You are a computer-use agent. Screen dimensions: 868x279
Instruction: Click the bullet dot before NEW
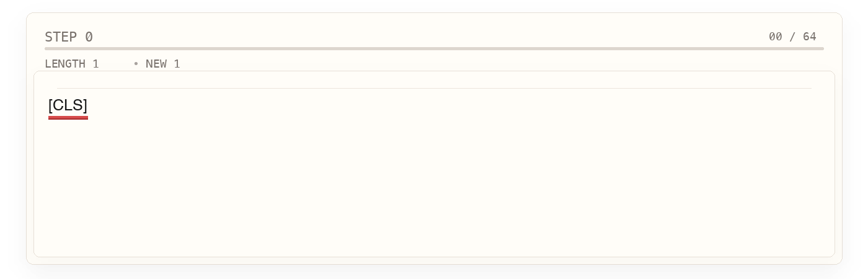(x=136, y=64)
